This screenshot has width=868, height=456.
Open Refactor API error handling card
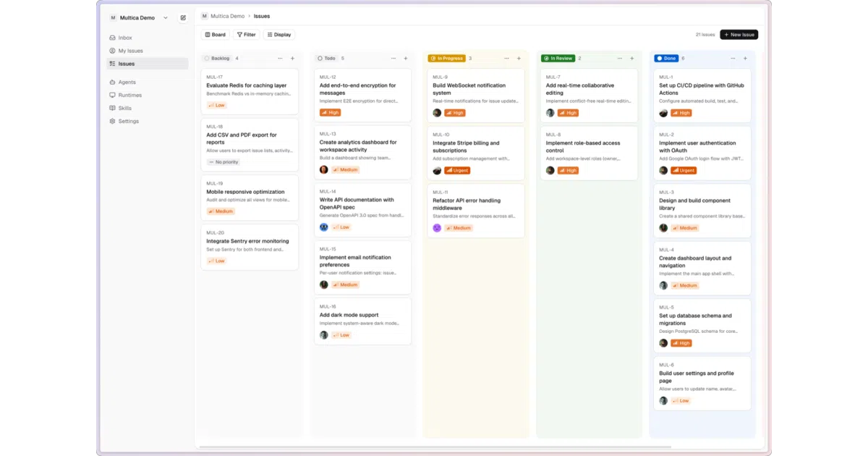point(476,211)
